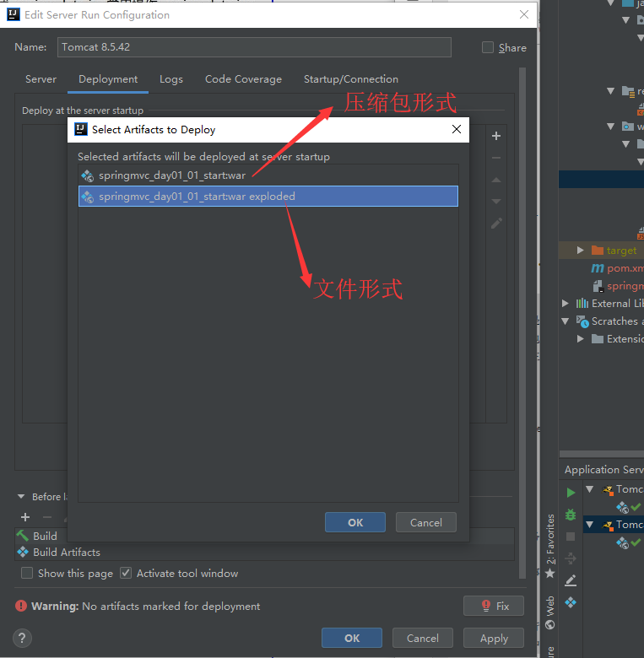Click the Build Artifacts diamond icon

[x=23, y=552]
